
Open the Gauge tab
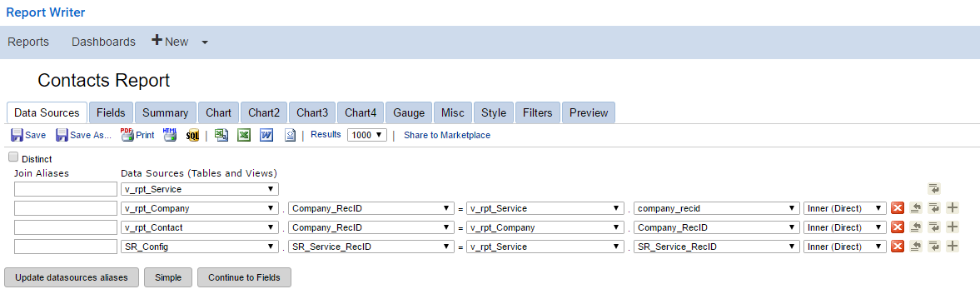click(409, 112)
